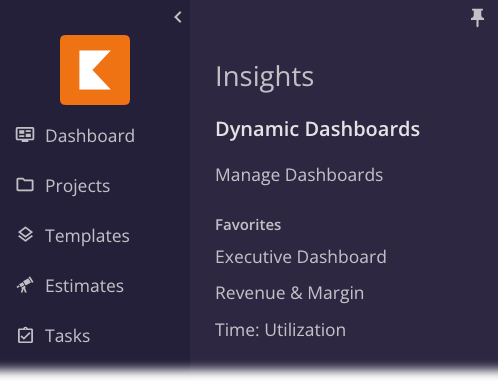The image size is (498, 382).
Task: Open the Revenue & Margin dashboard
Action: point(290,293)
